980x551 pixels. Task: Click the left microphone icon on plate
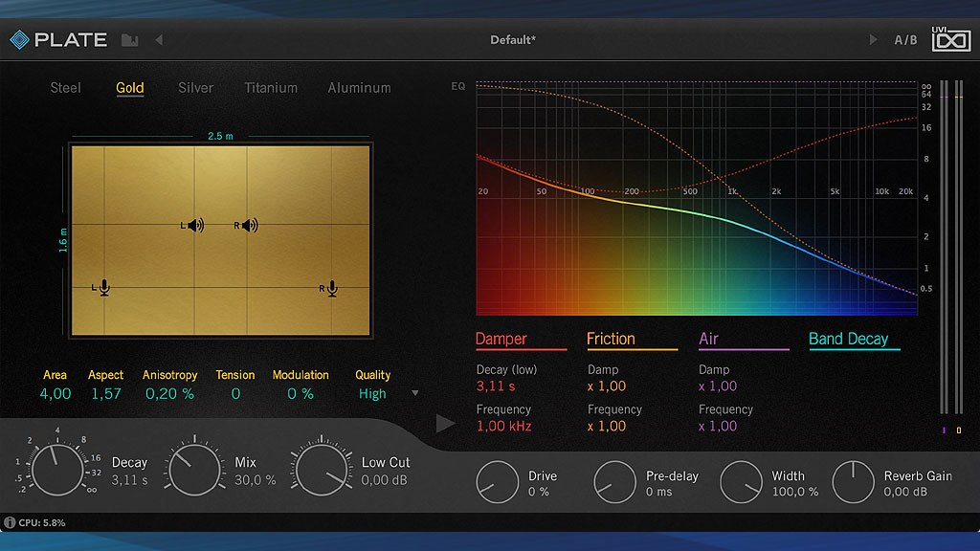103,287
